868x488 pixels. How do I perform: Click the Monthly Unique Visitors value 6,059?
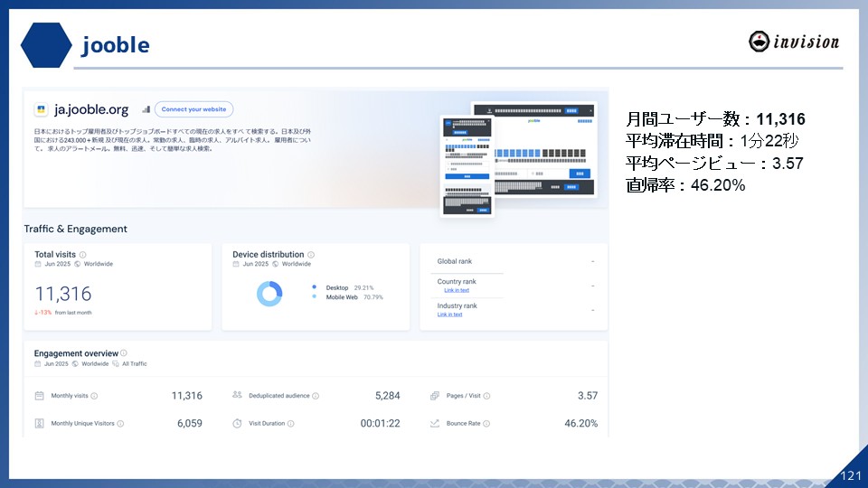(189, 423)
